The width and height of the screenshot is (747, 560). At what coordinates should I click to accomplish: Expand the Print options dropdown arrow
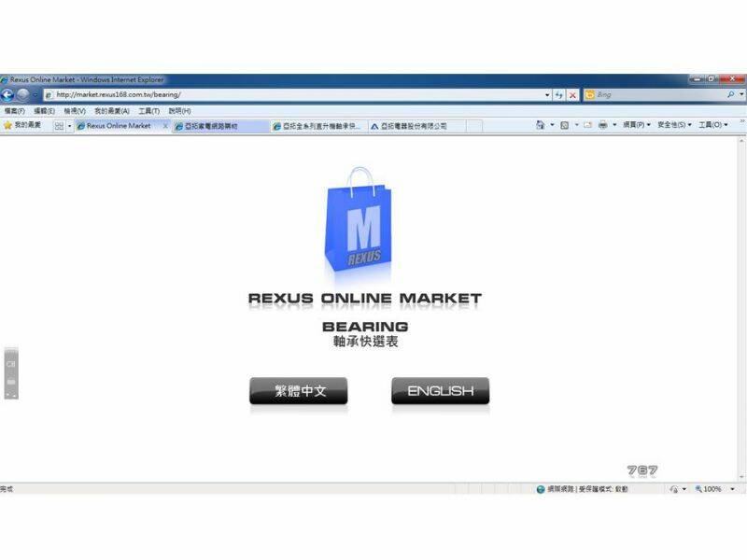[x=614, y=125]
